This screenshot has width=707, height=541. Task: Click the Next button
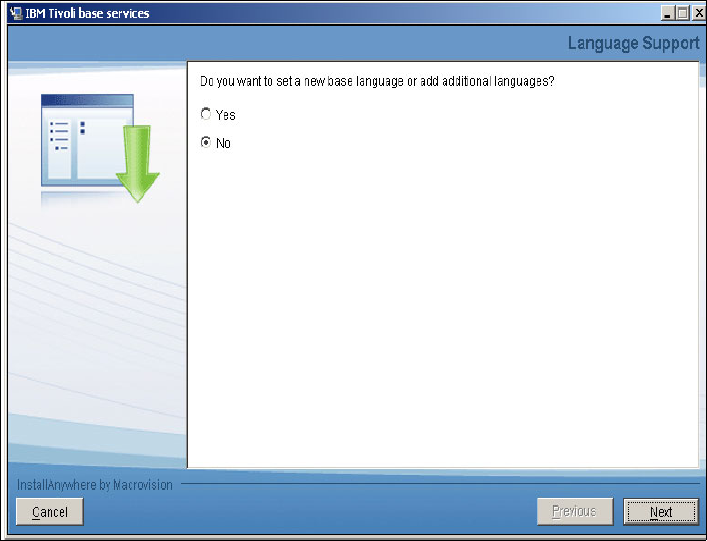click(661, 512)
